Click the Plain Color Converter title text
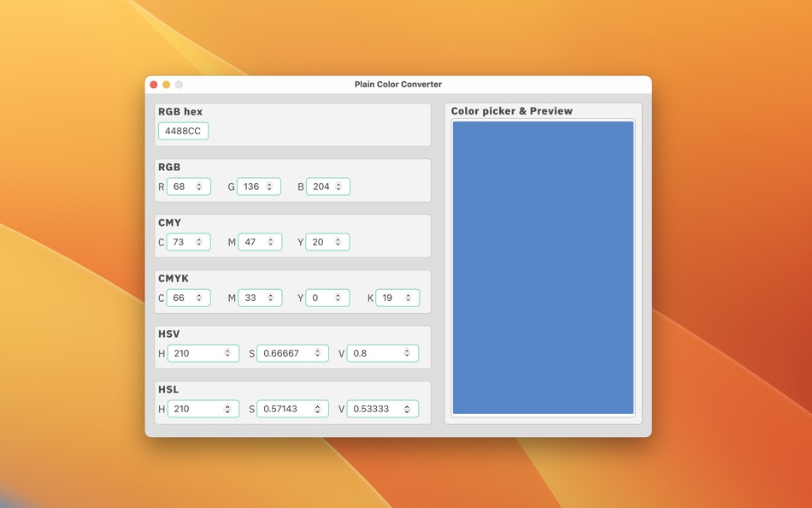The image size is (812, 508). (398, 84)
